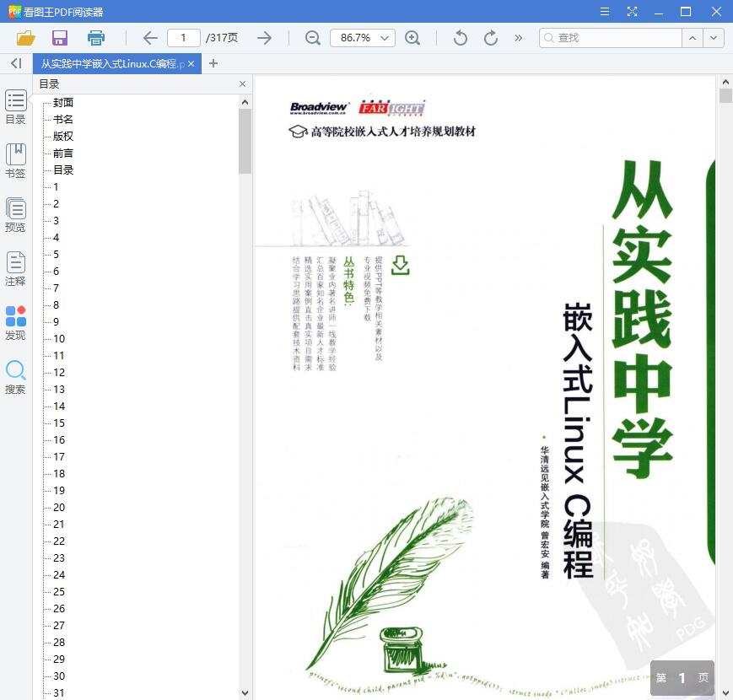The width and height of the screenshot is (733, 700).
Task: Print the PDF document
Action: click(96, 38)
